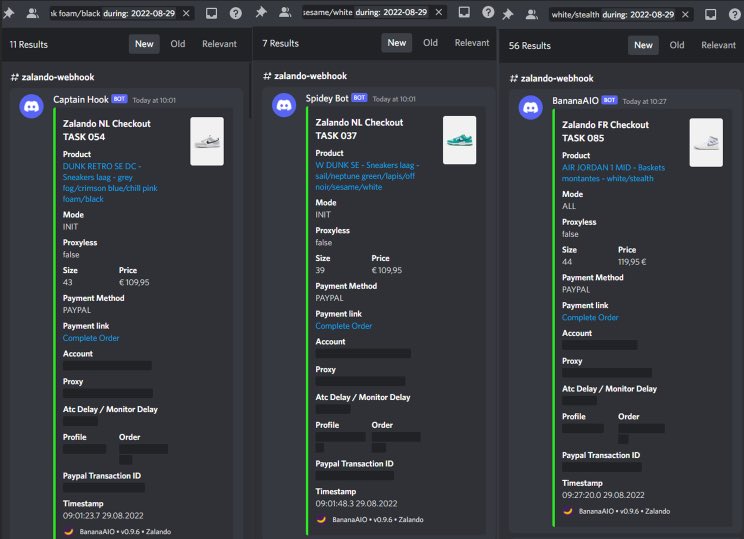Click the '7 Results' count text

click(x=280, y=43)
